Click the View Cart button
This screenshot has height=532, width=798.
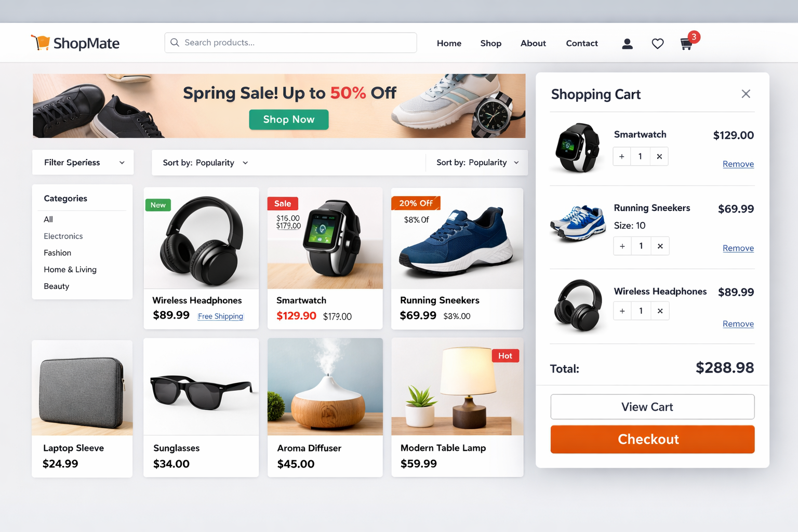pyautogui.click(x=653, y=407)
